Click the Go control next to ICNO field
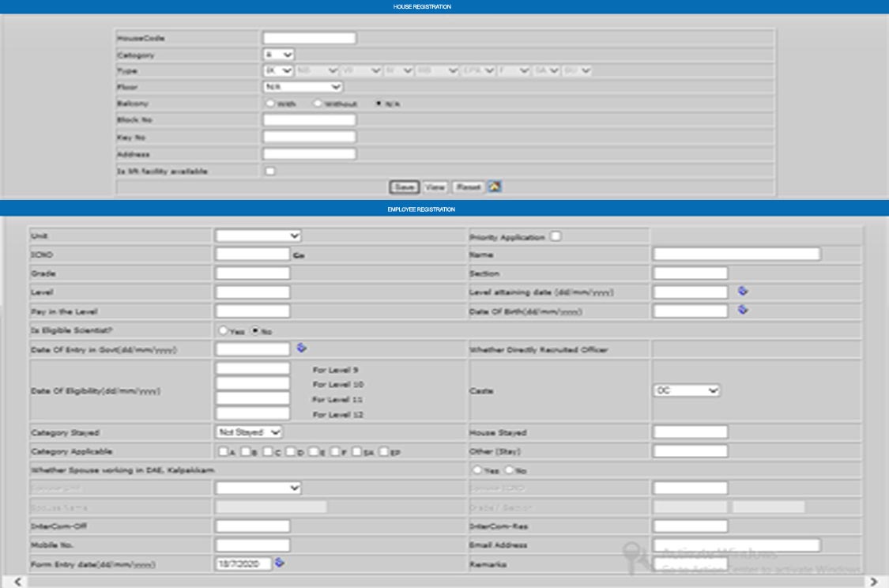 tap(299, 255)
